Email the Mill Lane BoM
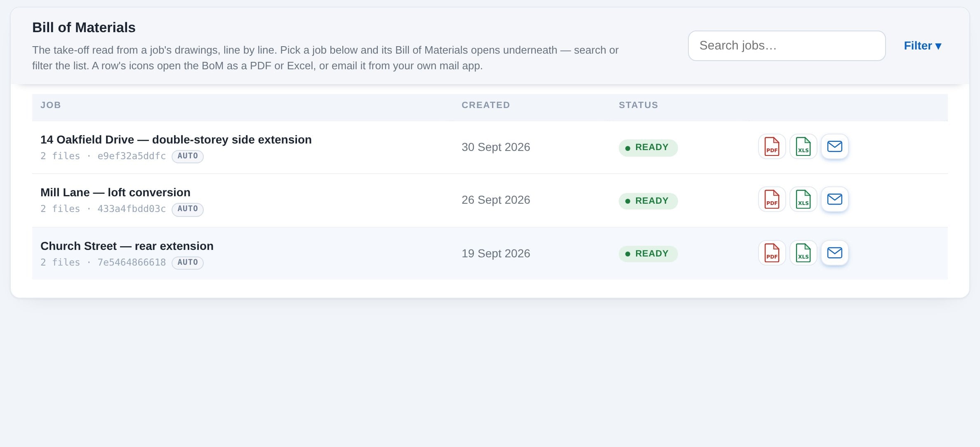The width and height of the screenshot is (980, 447). pos(834,199)
